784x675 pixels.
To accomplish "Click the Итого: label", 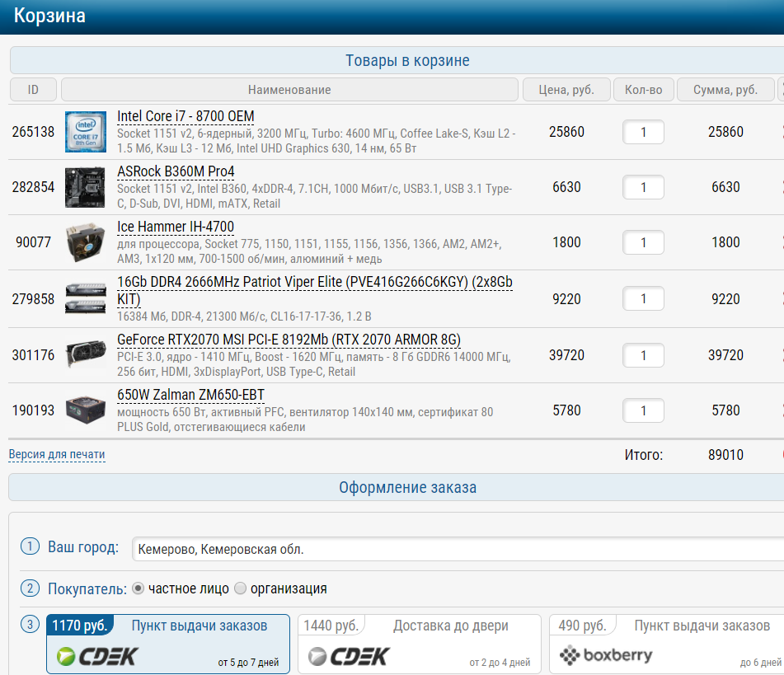I will click(x=644, y=455).
